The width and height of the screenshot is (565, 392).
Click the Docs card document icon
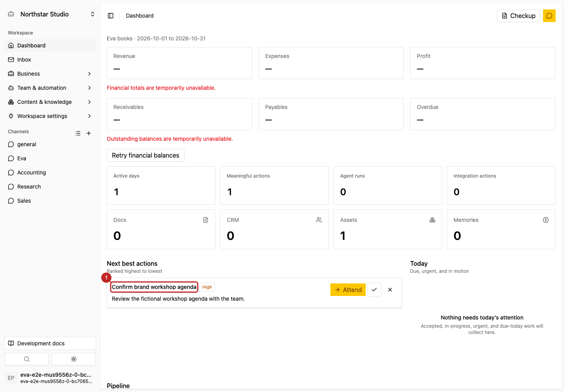coord(206,220)
